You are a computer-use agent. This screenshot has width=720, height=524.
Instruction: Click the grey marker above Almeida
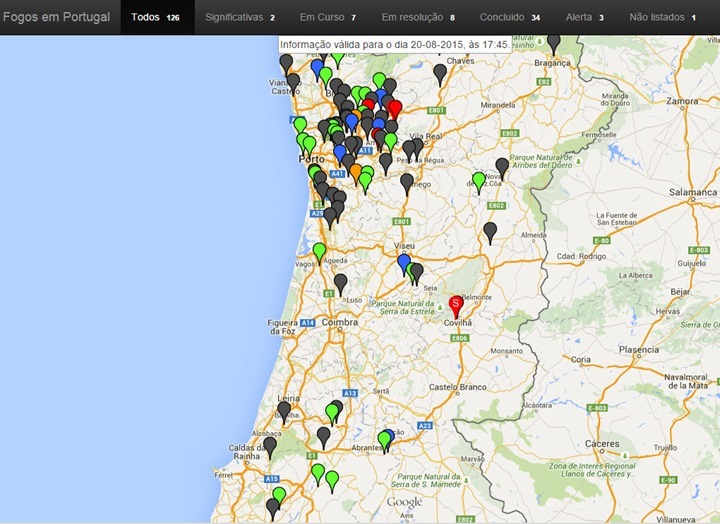point(490,233)
